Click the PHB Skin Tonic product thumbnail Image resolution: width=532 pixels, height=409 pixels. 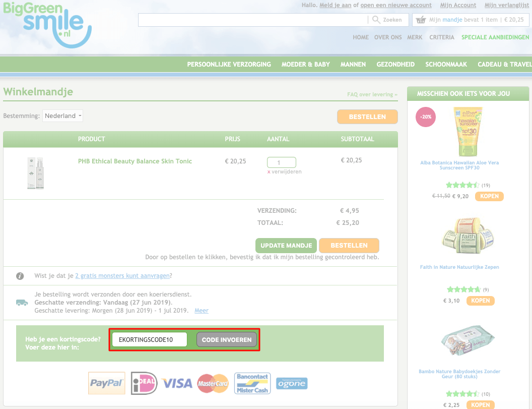(x=36, y=173)
